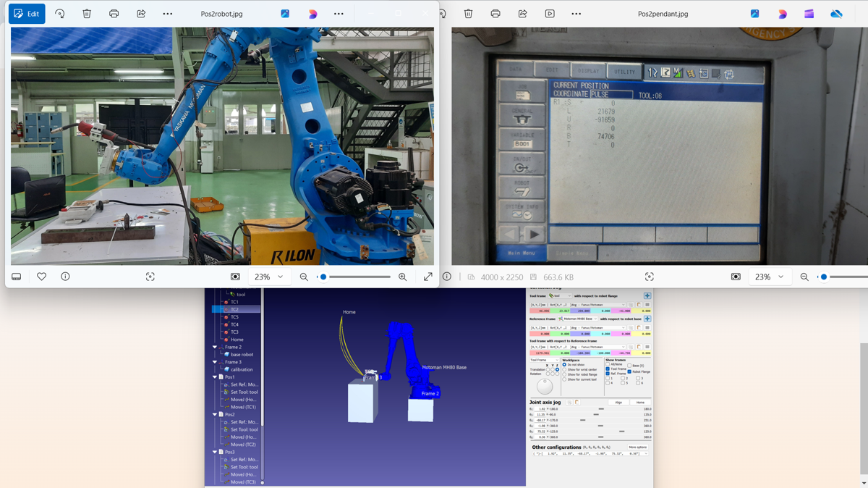
Task: Enter full screen for Pos2robot.jpg
Action: coord(427,277)
